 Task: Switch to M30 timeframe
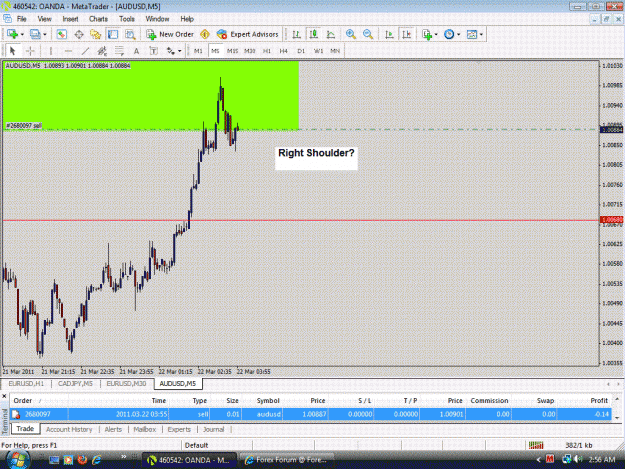pos(250,51)
